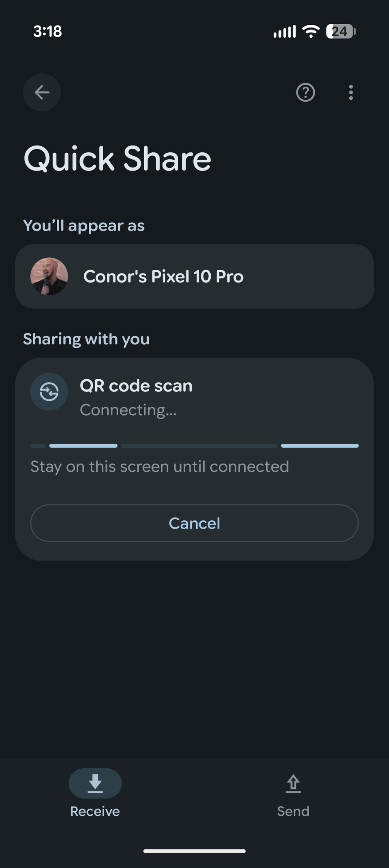The image size is (389, 868).
Task: Click the gesture navigation bar handle
Action: [x=194, y=851]
